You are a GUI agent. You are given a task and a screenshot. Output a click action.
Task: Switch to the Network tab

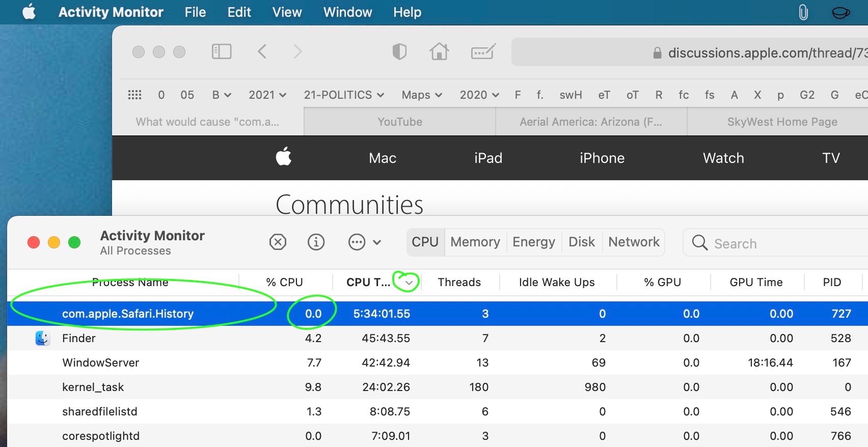tap(634, 242)
